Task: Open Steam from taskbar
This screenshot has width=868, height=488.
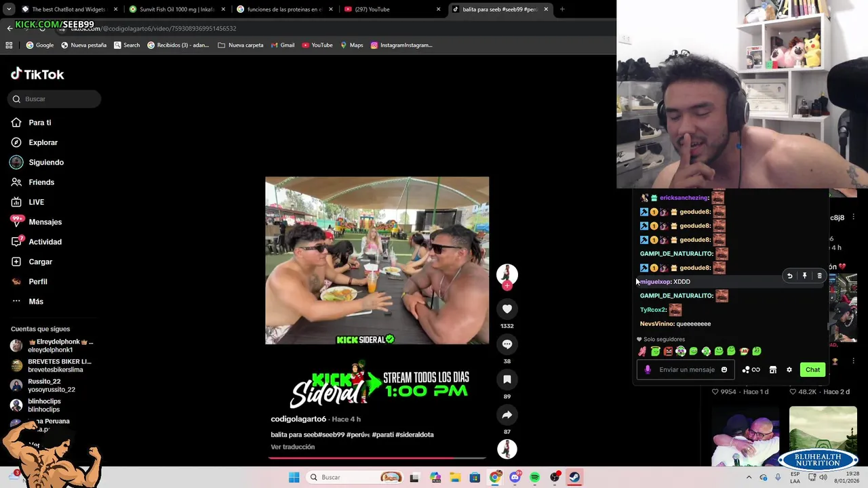Action: click(x=574, y=477)
